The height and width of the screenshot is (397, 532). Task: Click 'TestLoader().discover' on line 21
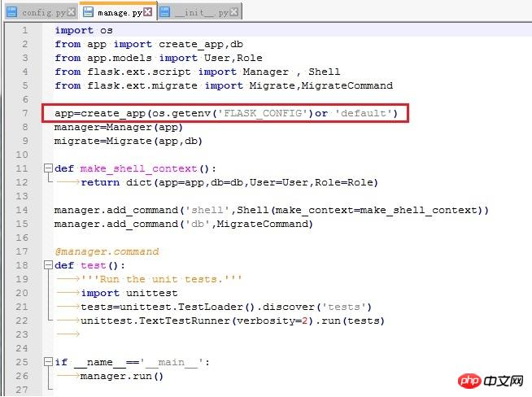[x=246, y=307]
